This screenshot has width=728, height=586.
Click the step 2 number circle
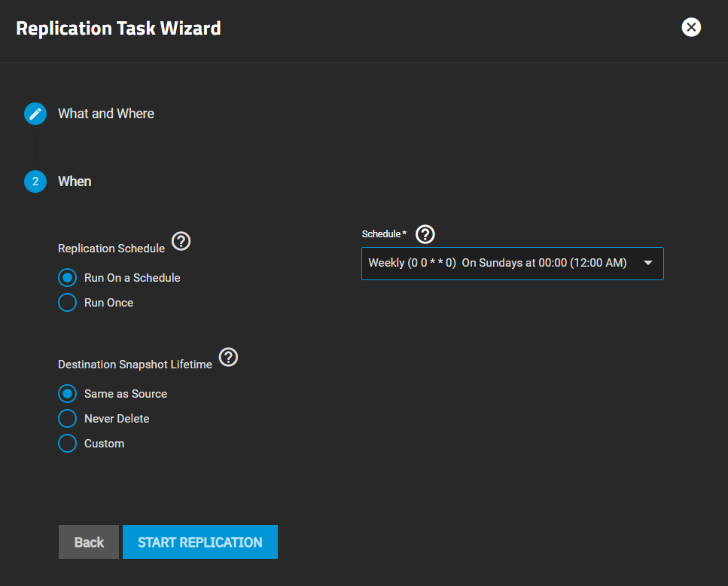point(35,182)
